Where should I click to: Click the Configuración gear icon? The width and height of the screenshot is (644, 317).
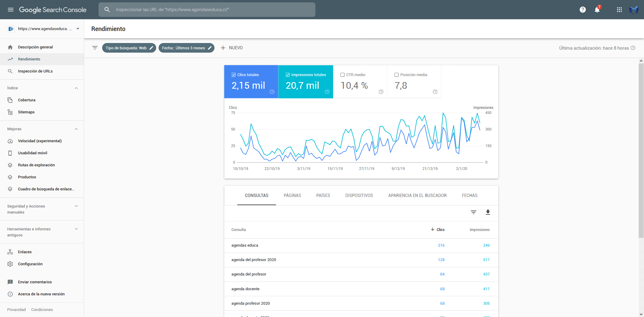(x=10, y=264)
